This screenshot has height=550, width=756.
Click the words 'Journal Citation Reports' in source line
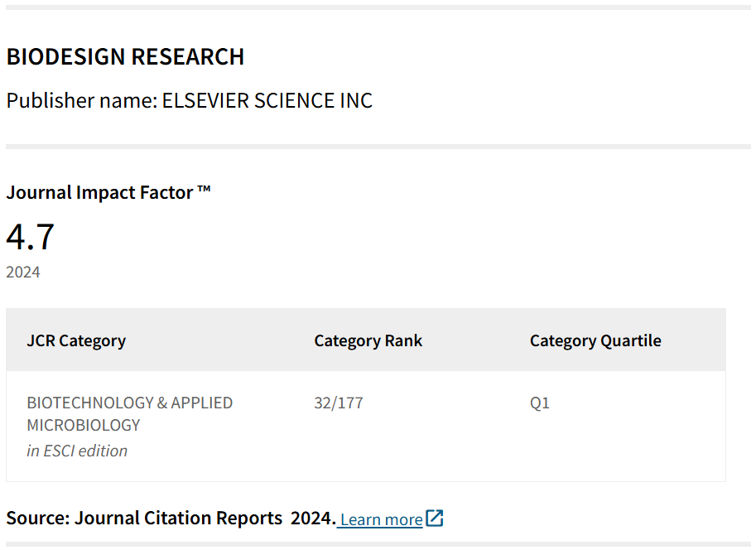179,519
